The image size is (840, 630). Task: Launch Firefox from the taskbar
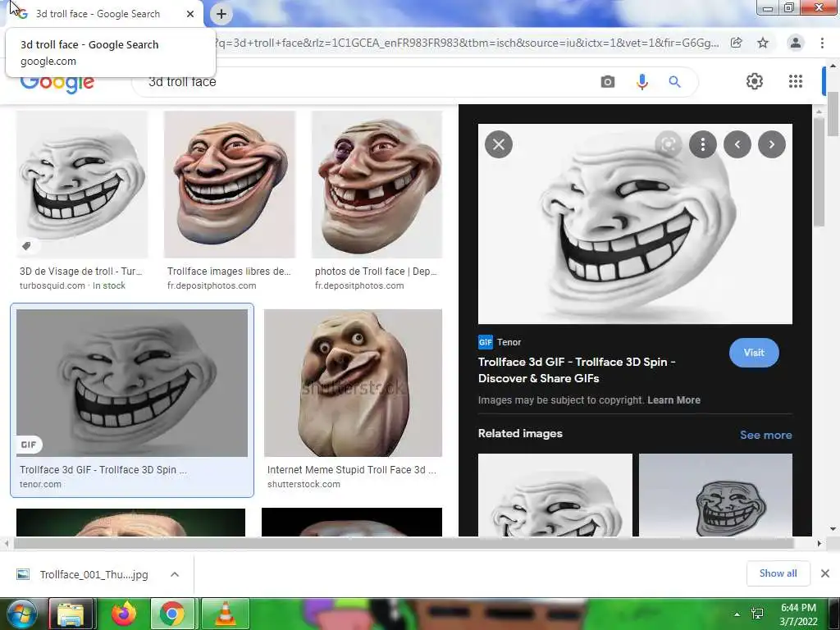point(123,614)
